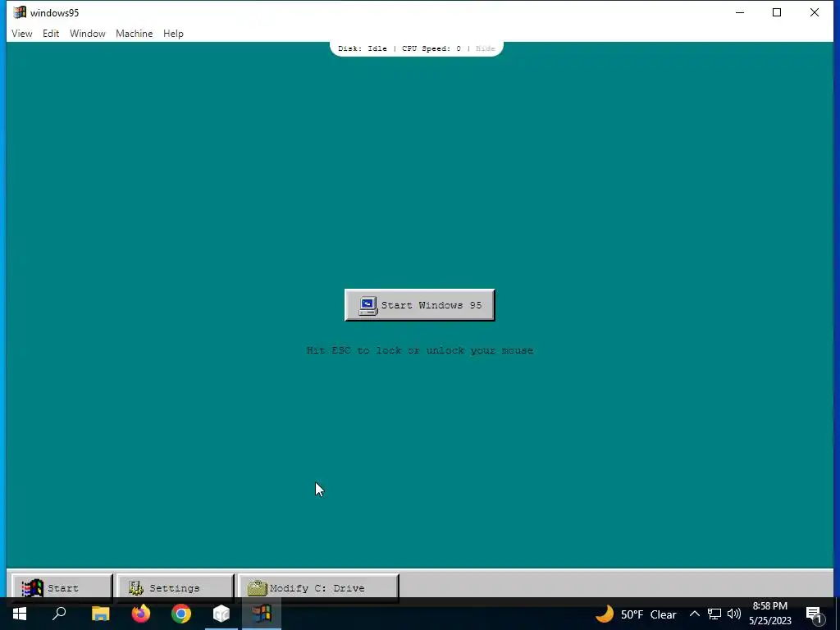Click the 'CPU Speed: 0' status text
The image size is (840, 630).
click(431, 48)
